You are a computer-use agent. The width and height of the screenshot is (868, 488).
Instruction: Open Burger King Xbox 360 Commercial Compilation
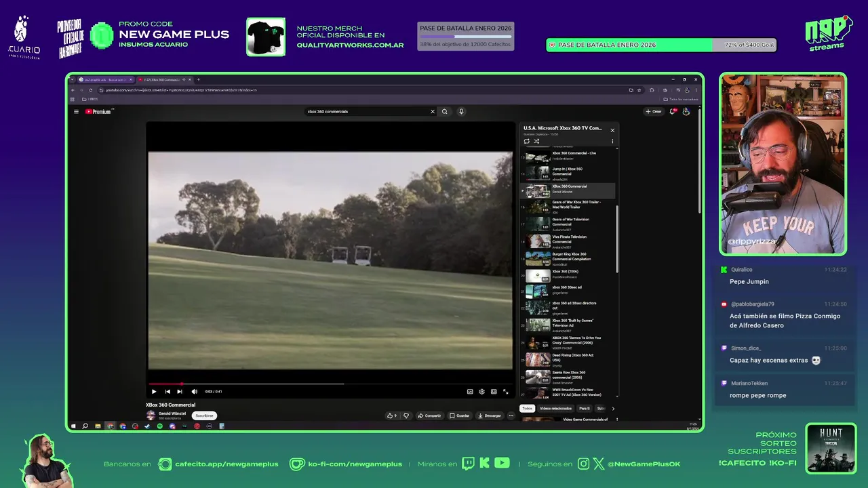[568, 258]
